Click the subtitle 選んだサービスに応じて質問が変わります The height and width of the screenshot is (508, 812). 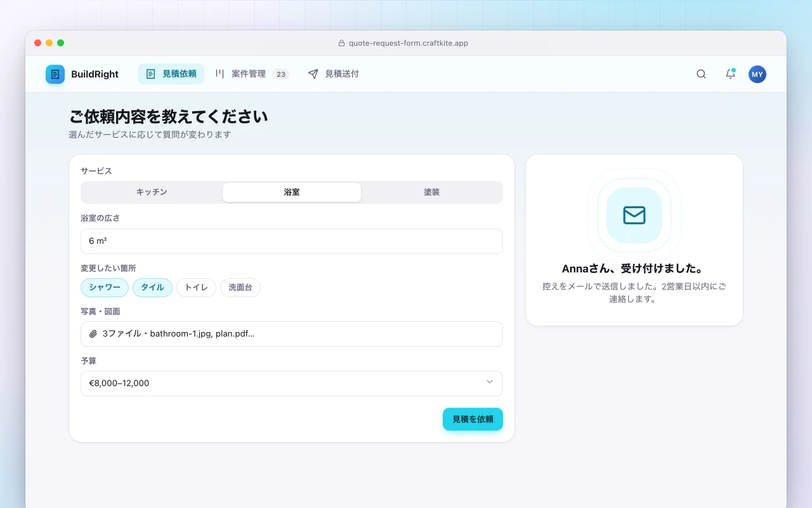(150, 135)
